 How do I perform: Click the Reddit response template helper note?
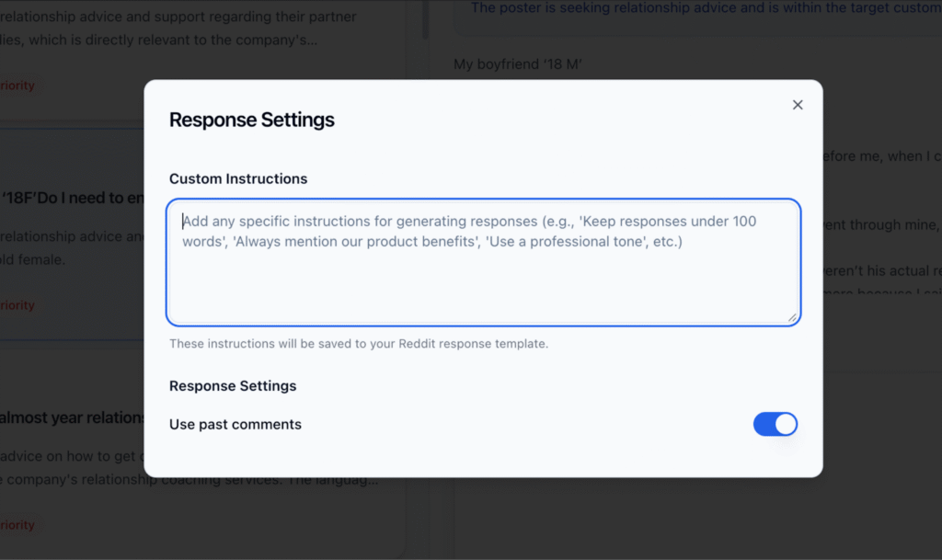click(x=359, y=344)
